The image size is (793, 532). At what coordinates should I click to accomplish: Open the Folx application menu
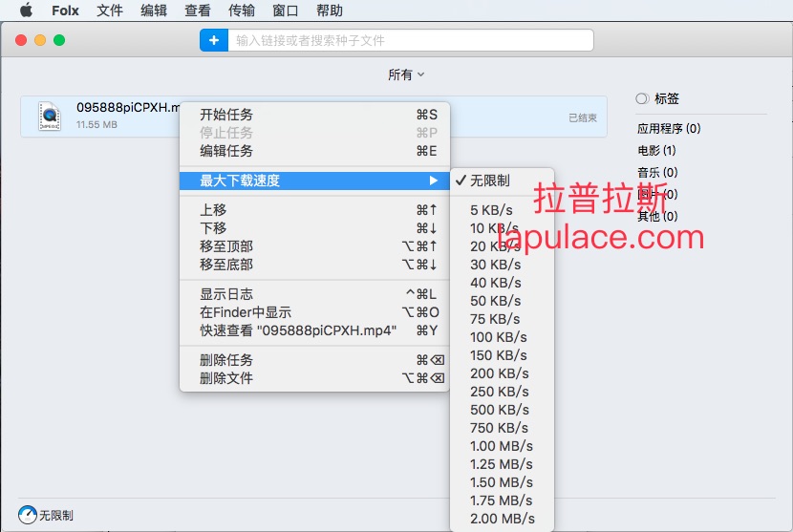click(x=65, y=11)
